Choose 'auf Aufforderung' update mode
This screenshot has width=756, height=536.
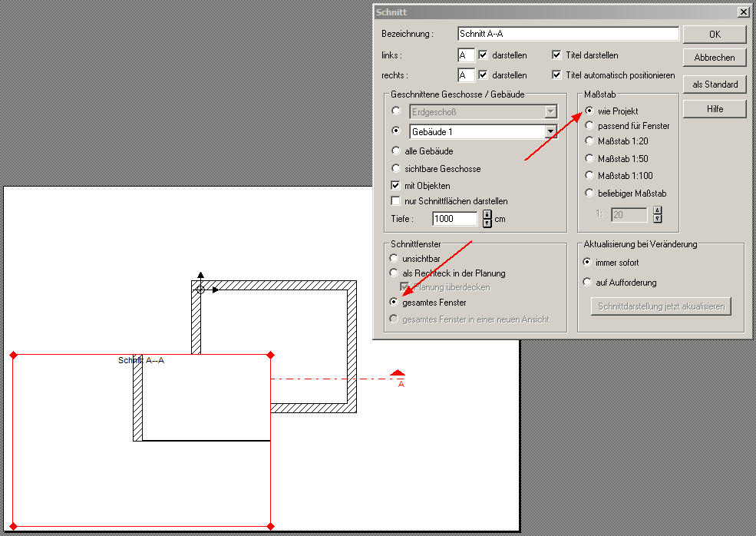pos(589,283)
